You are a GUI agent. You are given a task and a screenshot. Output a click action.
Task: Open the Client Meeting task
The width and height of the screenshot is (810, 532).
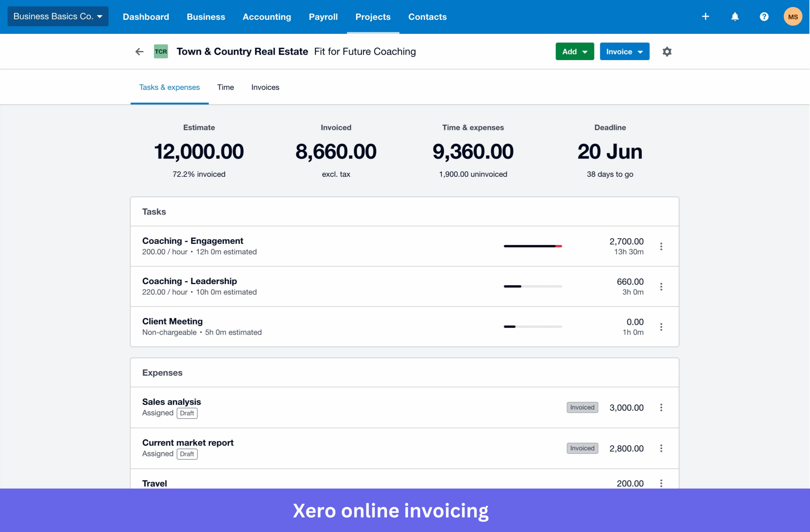pyautogui.click(x=404, y=326)
